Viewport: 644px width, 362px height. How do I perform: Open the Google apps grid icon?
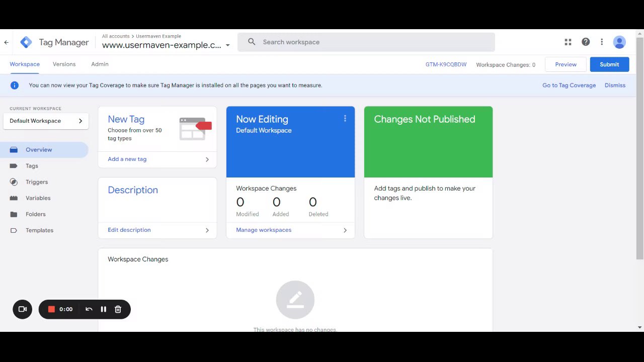[x=568, y=42]
